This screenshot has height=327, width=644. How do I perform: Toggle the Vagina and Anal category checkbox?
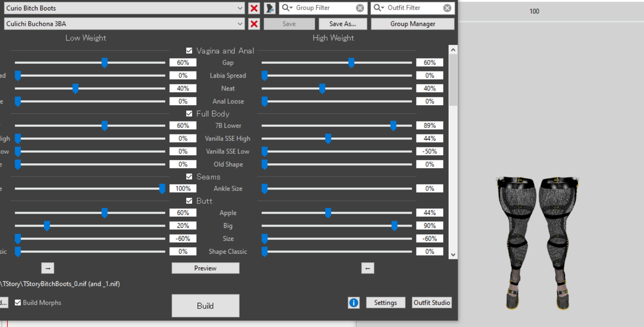[189, 50]
